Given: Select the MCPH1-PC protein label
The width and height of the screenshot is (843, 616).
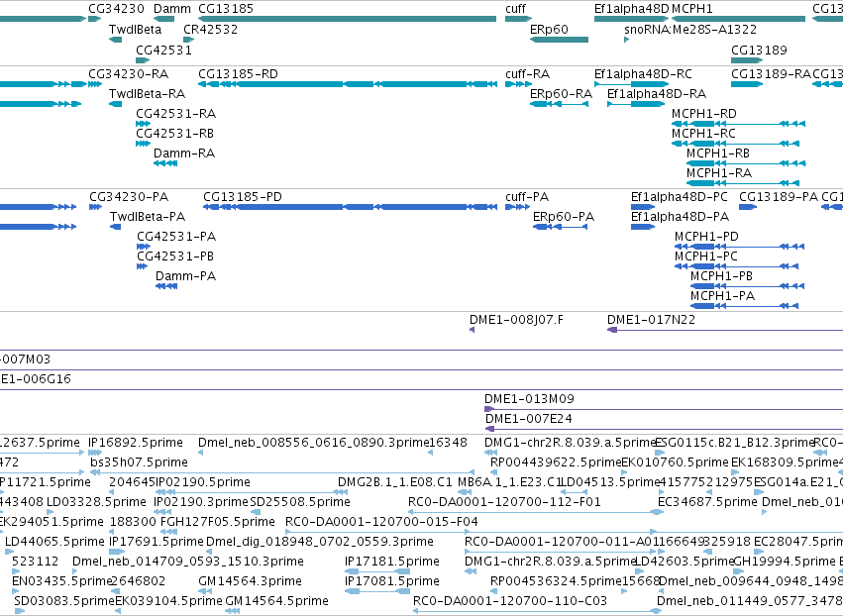Looking at the screenshot, I should (706, 257).
